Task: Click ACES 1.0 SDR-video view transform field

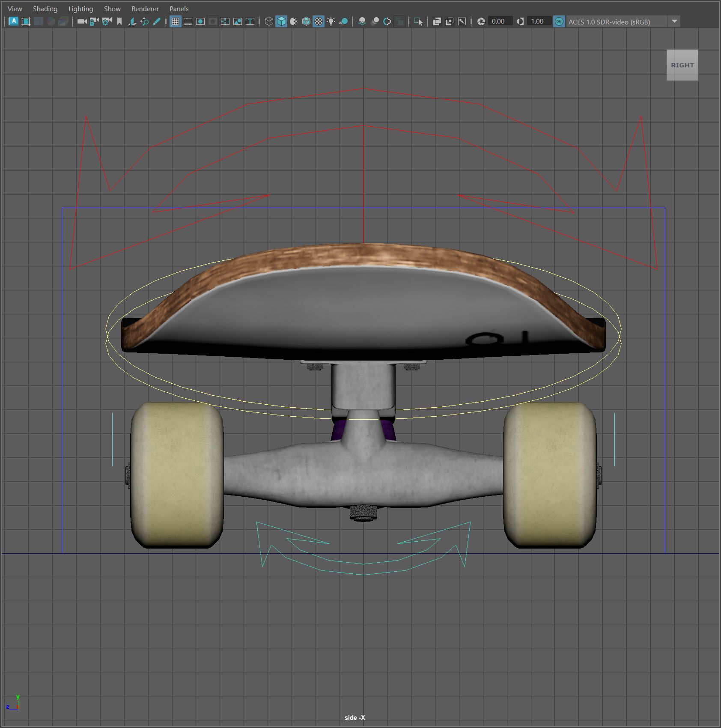Action: point(617,21)
